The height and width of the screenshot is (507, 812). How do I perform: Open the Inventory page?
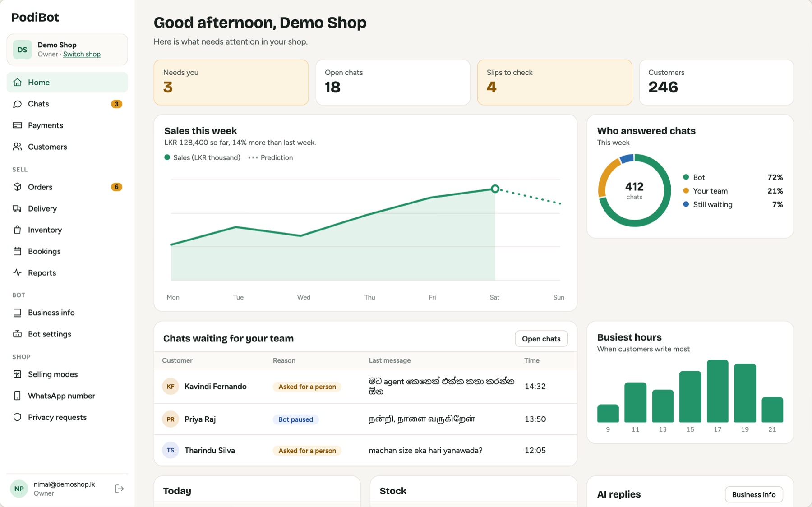point(67,230)
